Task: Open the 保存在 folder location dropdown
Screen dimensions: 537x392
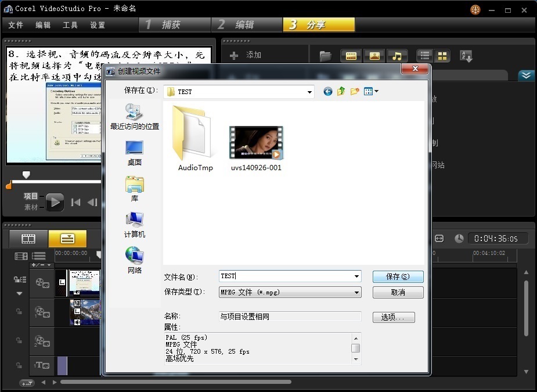Action: point(310,92)
